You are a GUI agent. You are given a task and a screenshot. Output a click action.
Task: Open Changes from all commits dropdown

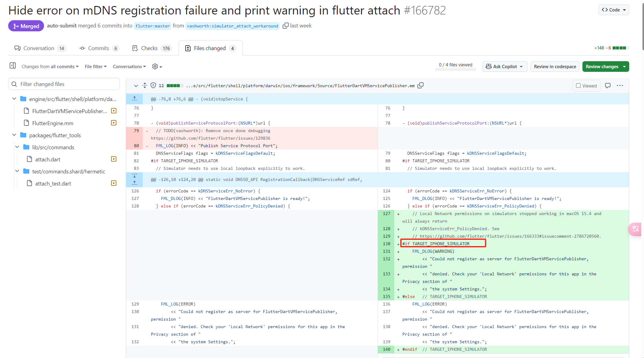point(50,67)
